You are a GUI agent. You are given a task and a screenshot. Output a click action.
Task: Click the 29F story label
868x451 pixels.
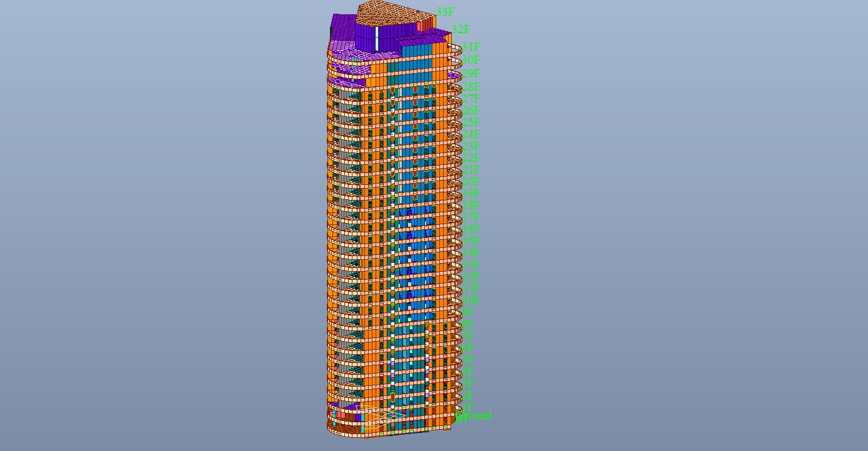click(471, 74)
